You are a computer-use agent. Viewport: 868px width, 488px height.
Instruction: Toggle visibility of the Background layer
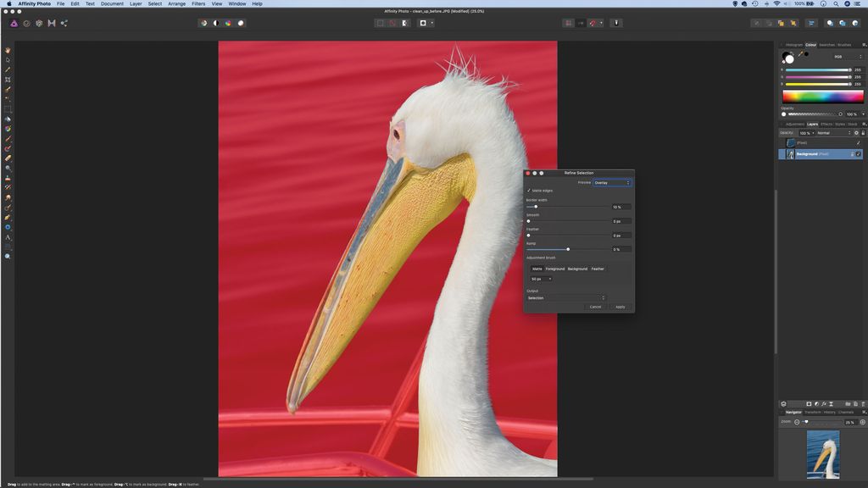pos(858,154)
